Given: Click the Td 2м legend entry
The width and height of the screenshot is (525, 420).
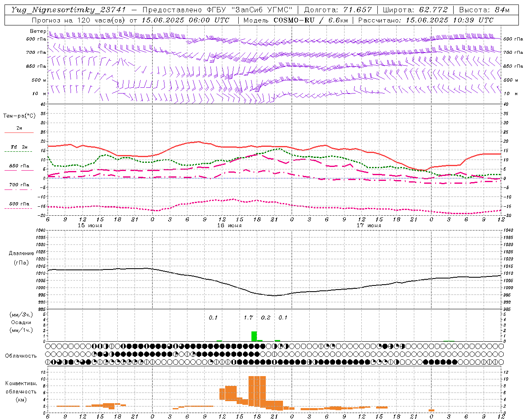Looking at the screenshot, I should (19, 147).
